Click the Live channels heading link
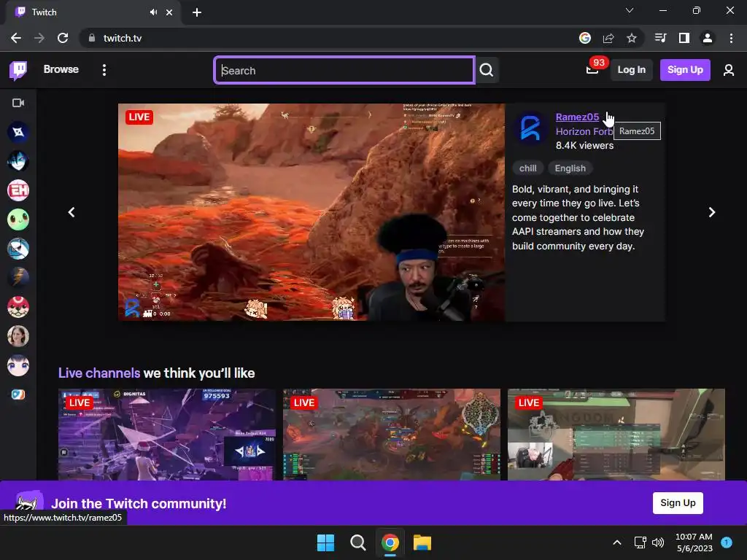This screenshot has height=560, width=747. click(99, 373)
